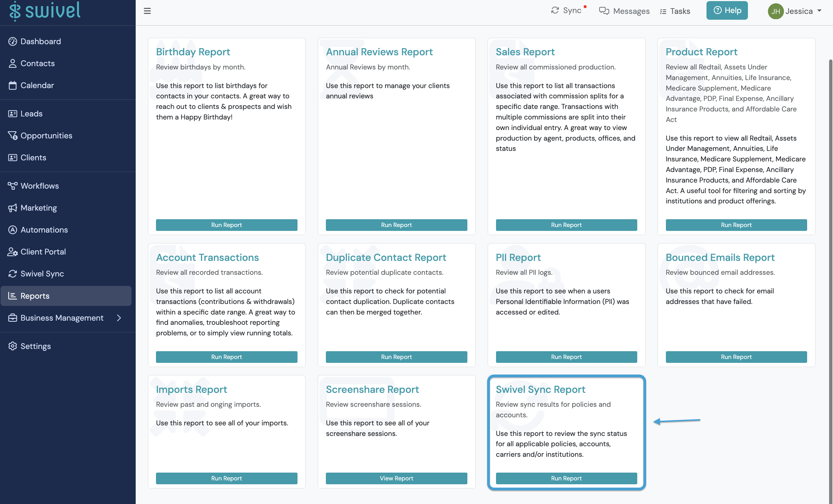
Task: Click the Sales Report heading
Action: click(x=525, y=52)
